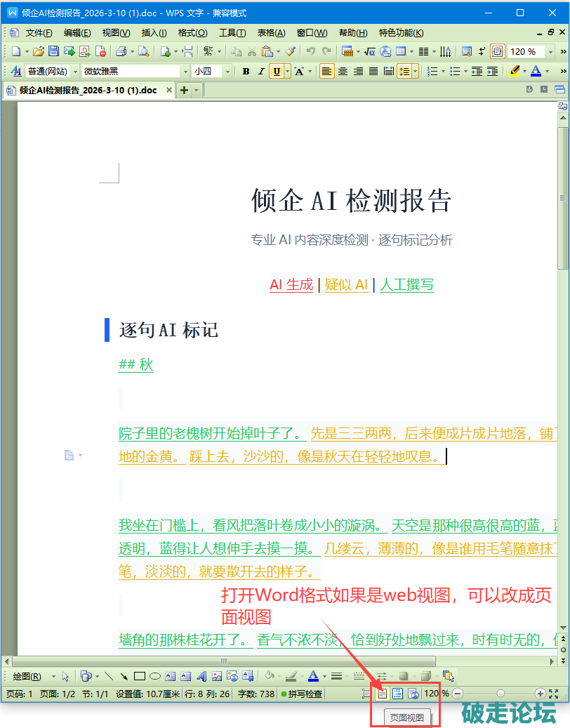Select the rectangle shape drawing tool
This screenshot has width=570, height=728.
pos(140,677)
